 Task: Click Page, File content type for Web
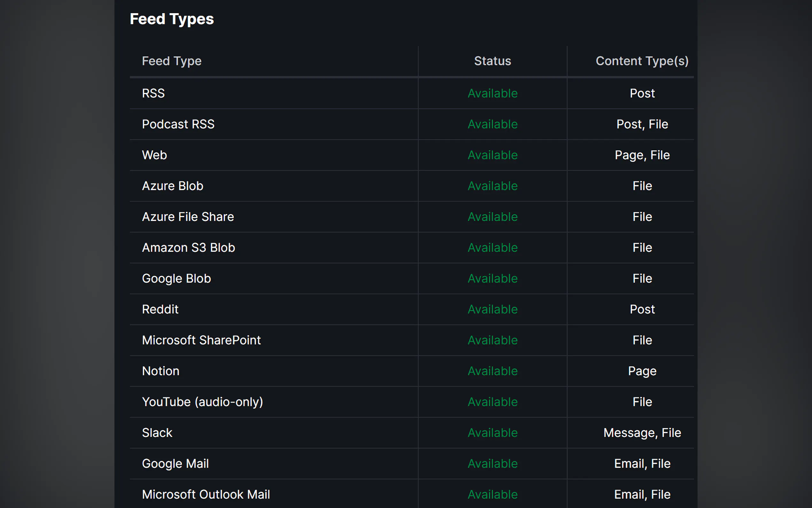click(x=642, y=155)
